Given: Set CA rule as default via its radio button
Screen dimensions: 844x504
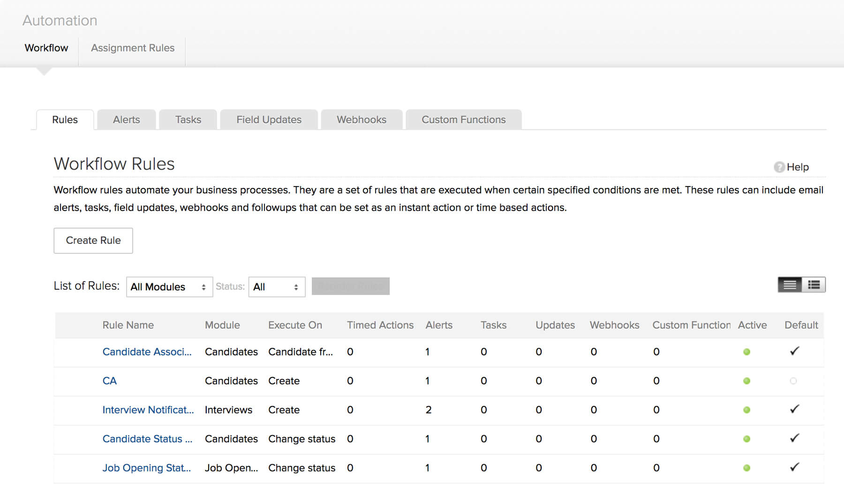Looking at the screenshot, I should (793, 381).
